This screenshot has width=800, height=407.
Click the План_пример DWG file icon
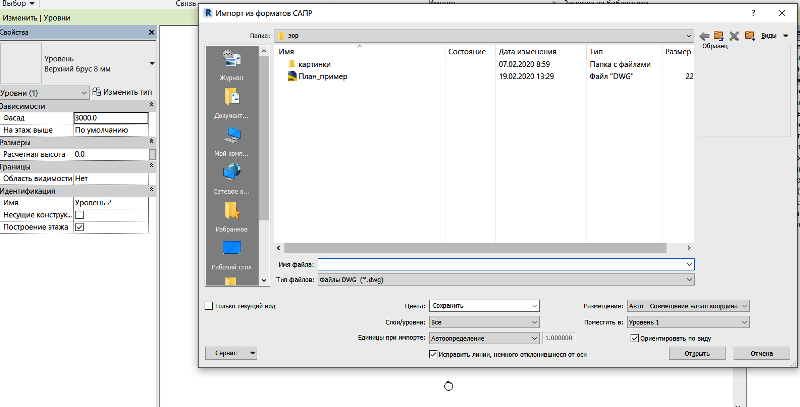pyautogui.click(x=292, y=76)
